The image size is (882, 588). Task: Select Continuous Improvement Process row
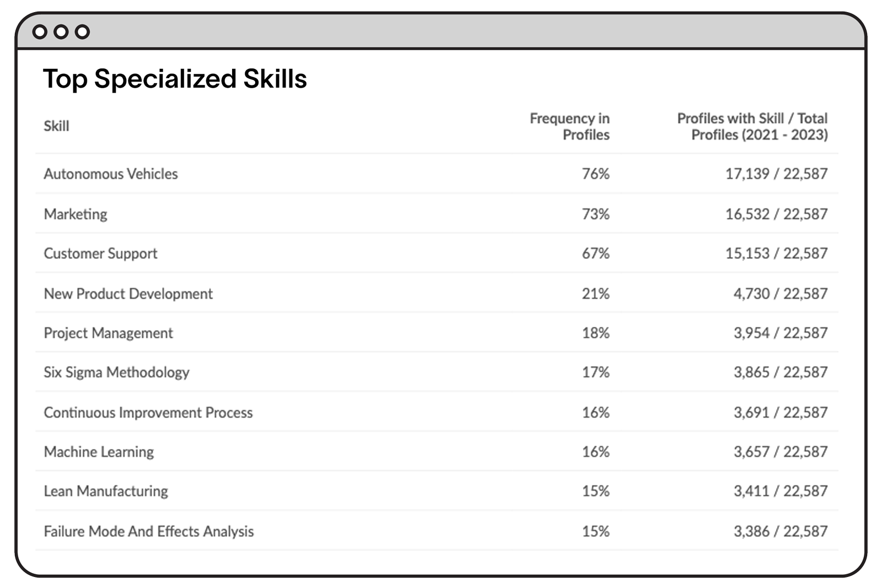pyautogui.click(x=148, y=413)
